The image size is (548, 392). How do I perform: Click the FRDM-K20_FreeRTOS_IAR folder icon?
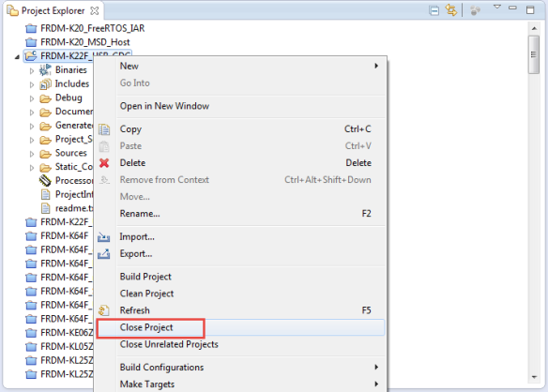click(x=31, y=28)
